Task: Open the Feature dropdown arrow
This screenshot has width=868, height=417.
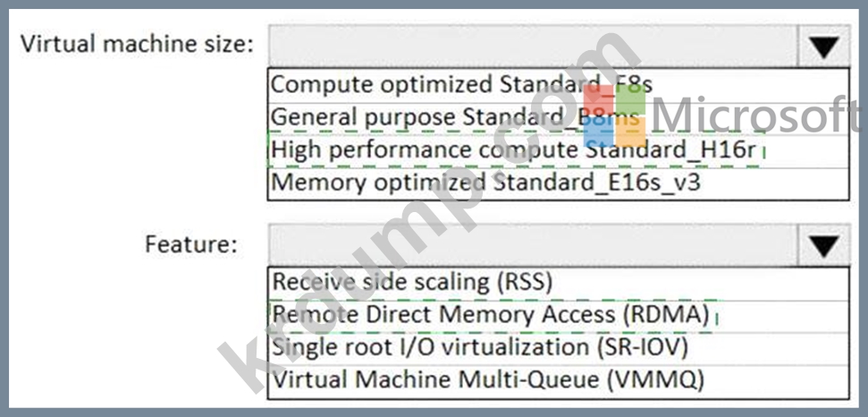Action: pyautogui.click(x=823, y=245)
